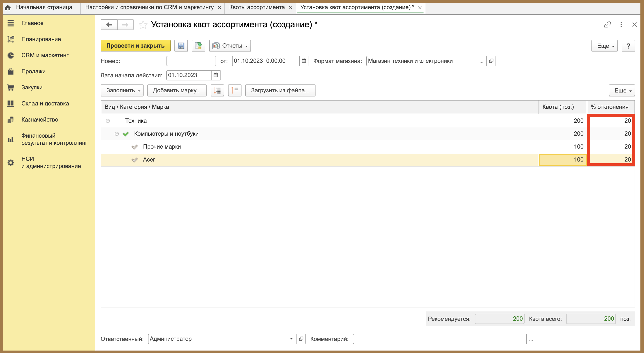Select the Установка квот ассортимента (создание) tab
Screen dimensions: 644x353
pos(357,8)
